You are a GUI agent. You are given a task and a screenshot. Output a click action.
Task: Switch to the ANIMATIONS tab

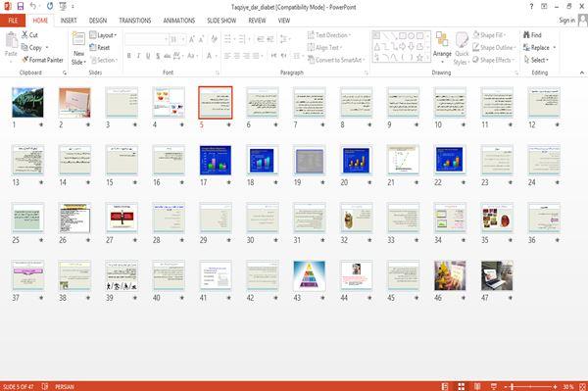[179, 21]
